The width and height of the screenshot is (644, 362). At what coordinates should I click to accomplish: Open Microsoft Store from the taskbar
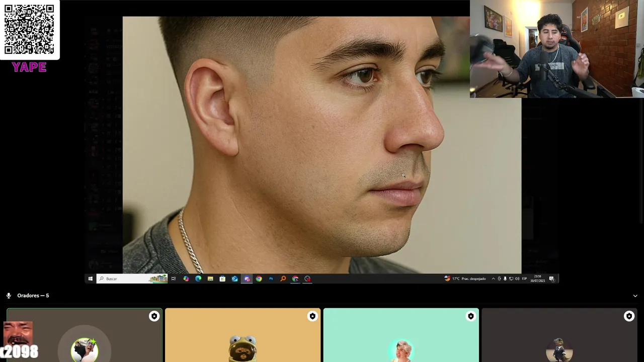pyautogui.click(x=222, y=279)
